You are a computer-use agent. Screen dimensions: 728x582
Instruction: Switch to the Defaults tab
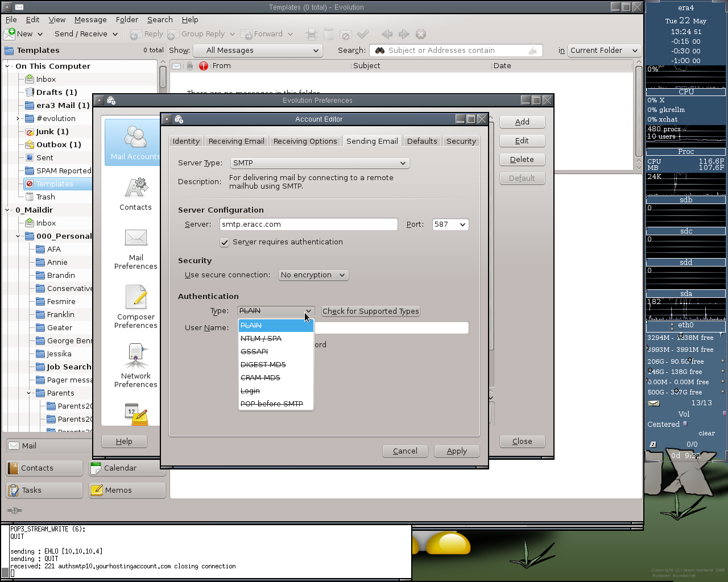422,142
